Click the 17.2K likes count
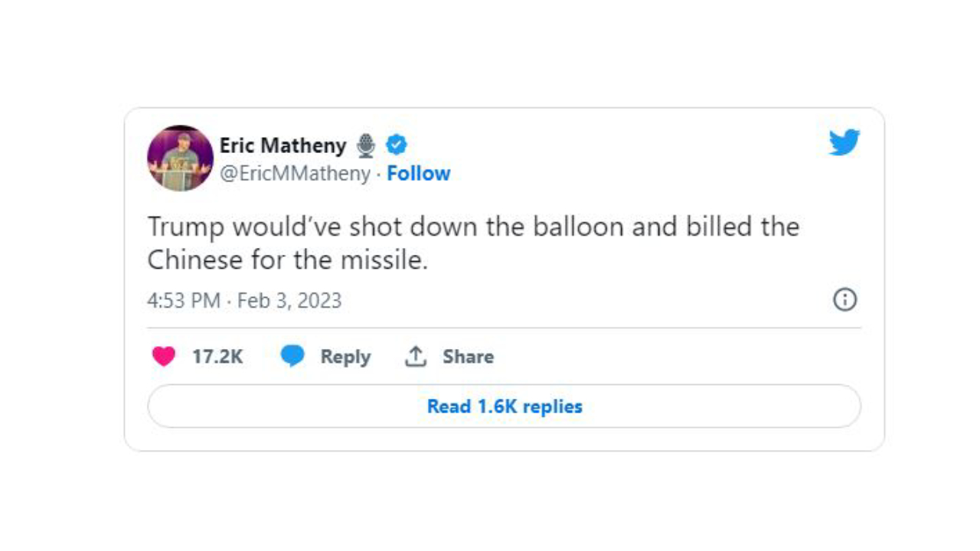Image resolution: width=980 pixels, height=551 pixels. [x=217, y=357]
